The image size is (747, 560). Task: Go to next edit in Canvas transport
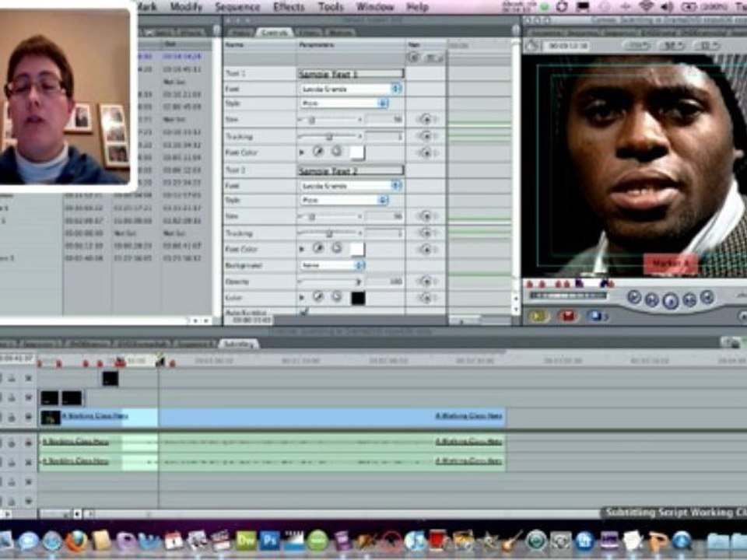pos(707,297)
